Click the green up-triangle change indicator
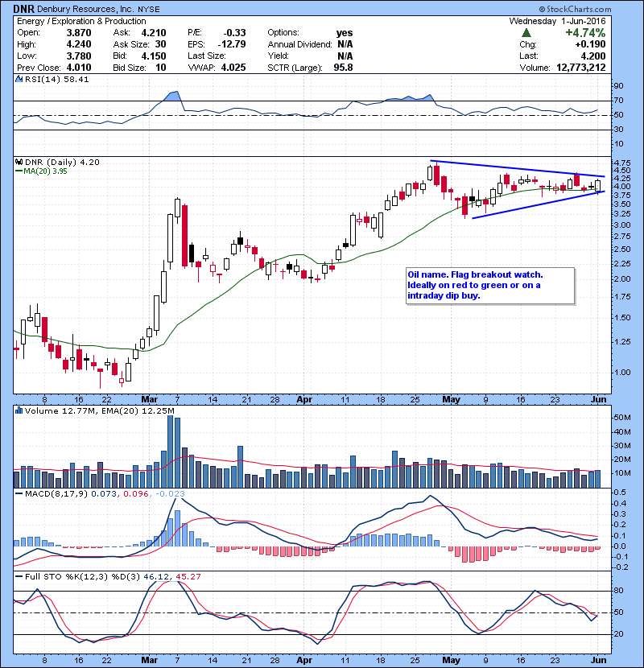644x668 pixels. click(x=526, y=33)
